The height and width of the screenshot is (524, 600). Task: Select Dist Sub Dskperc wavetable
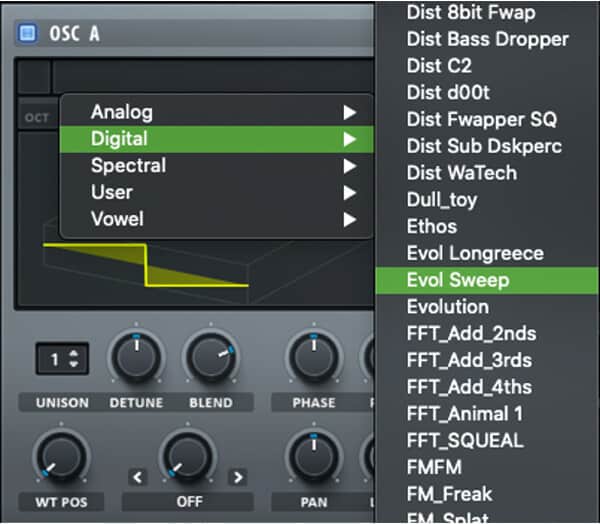coord(487,146)
